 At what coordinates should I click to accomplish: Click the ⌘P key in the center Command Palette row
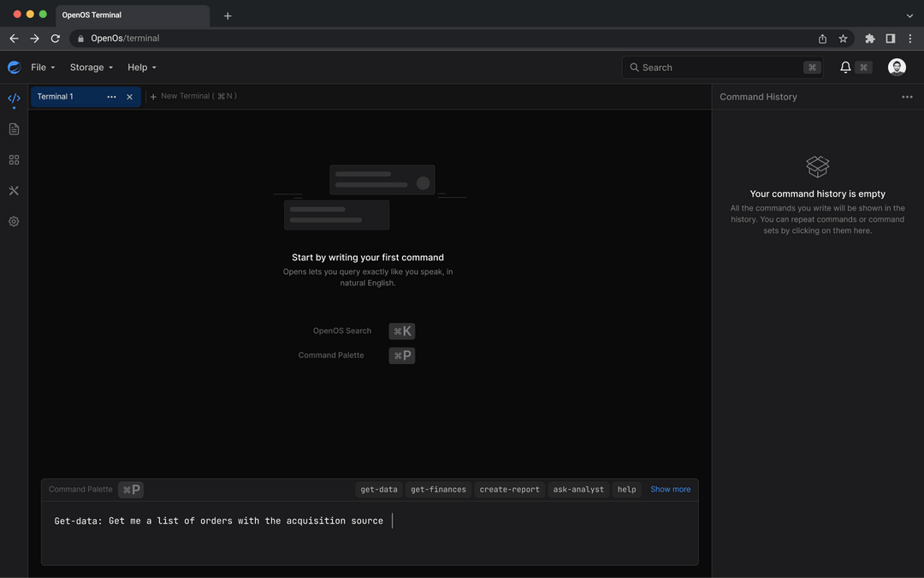click(x=402, y=355)
